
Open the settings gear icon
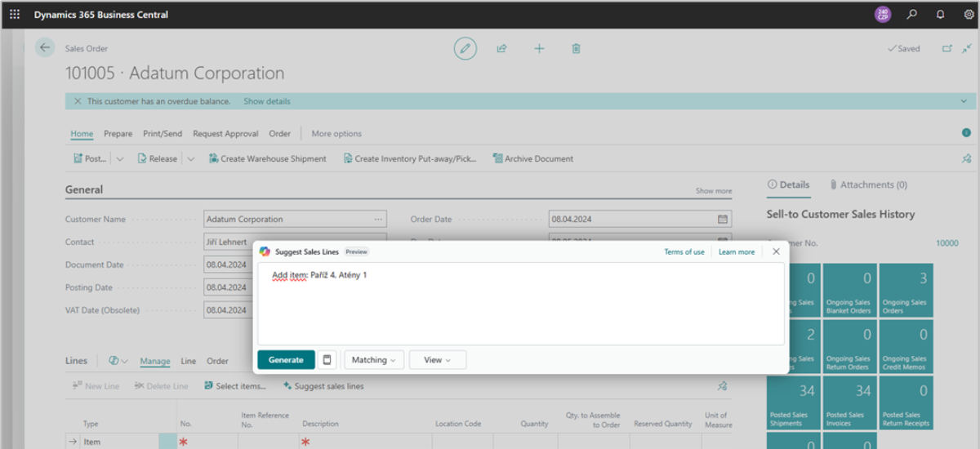[x=967, y=14]
